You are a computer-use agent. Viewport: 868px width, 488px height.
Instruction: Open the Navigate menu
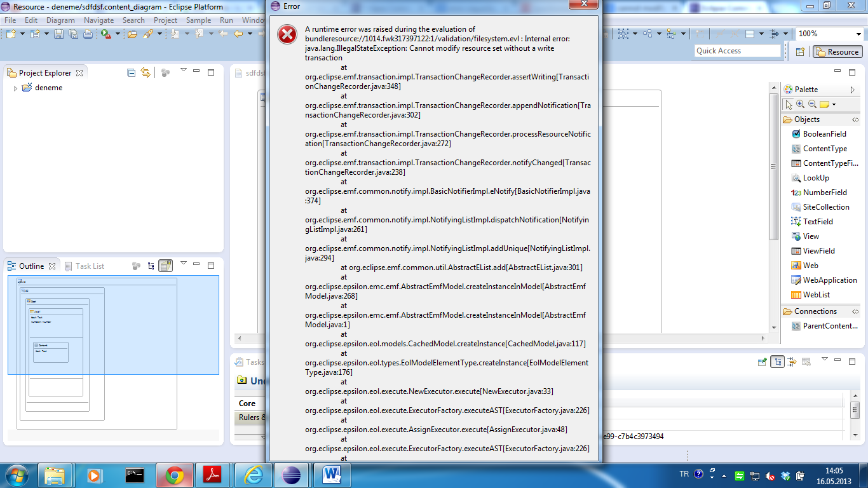pyautogui.click(x=98, y=20)
